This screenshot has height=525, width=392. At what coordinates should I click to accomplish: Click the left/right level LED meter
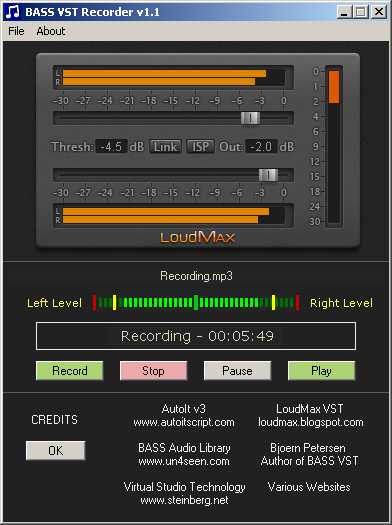pos(196,302)
